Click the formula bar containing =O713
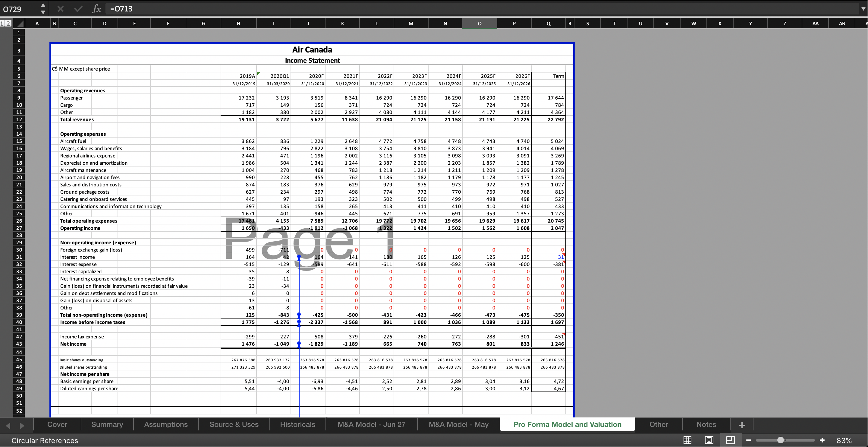Viewport: 868px width, 447px height. [x=482, y=9]
